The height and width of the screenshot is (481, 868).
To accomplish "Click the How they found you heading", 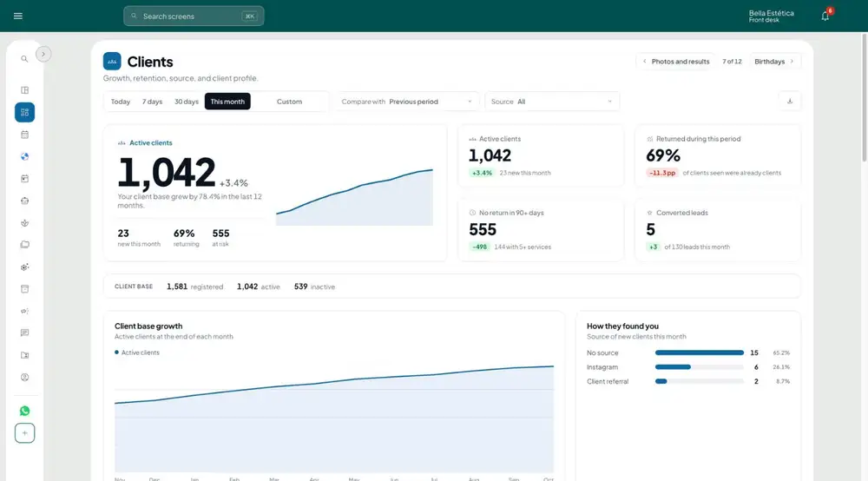I will pyautogui.click(x=622, y=326).
